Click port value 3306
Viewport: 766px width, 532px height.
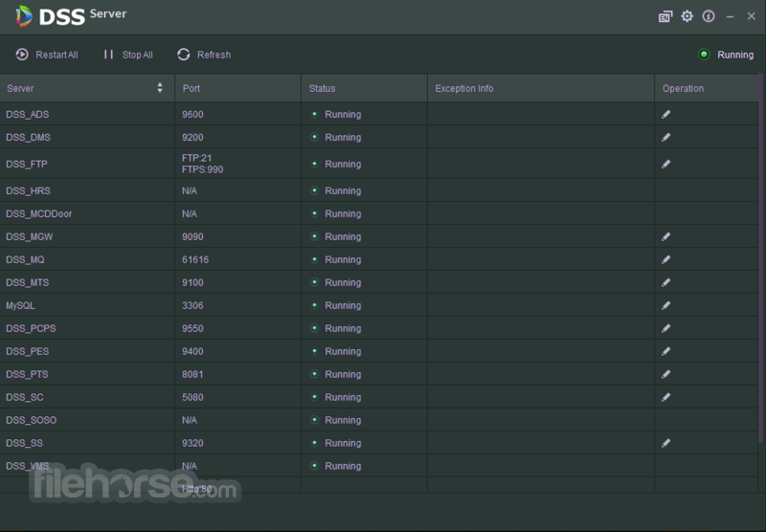click(192, 305)
